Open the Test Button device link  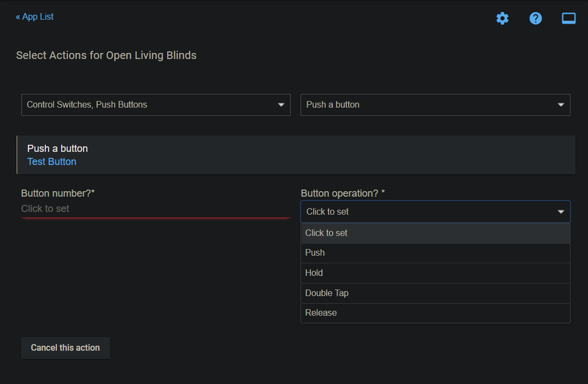pyautogui.click(x=51, y=161)
